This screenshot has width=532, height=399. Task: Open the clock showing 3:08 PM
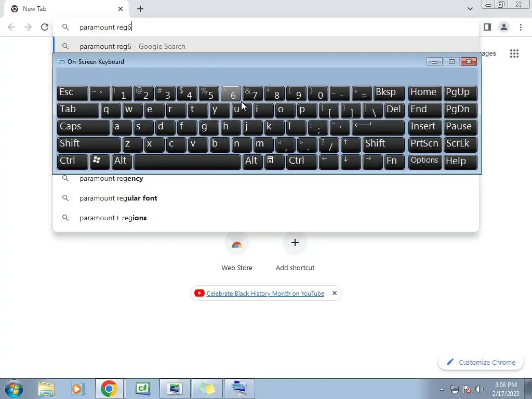pyautogui.click(x=506, y=389)
